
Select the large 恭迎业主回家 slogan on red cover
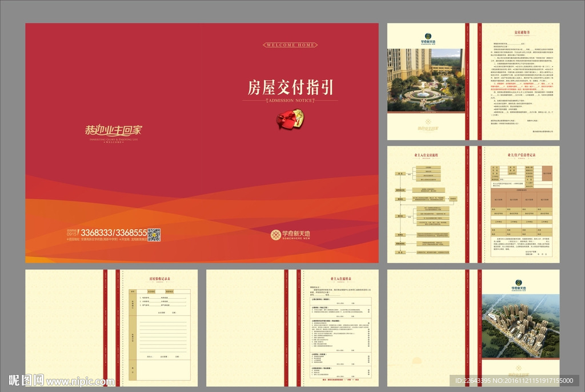[114, 130]
